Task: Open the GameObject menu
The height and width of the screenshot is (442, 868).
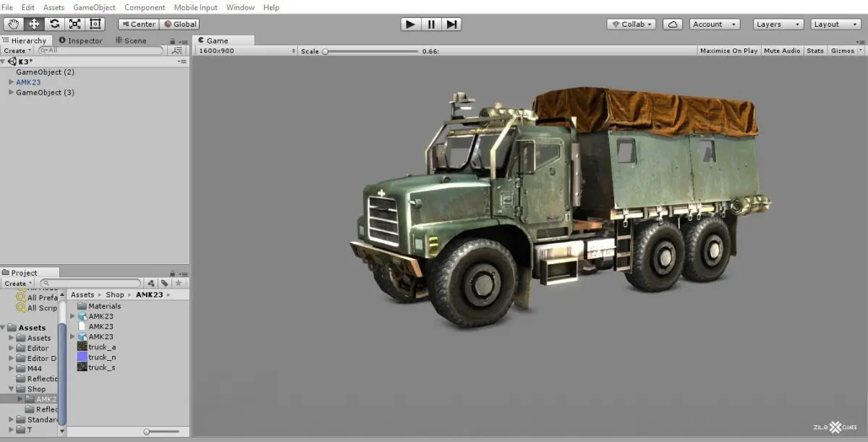Action: [94, 7]
